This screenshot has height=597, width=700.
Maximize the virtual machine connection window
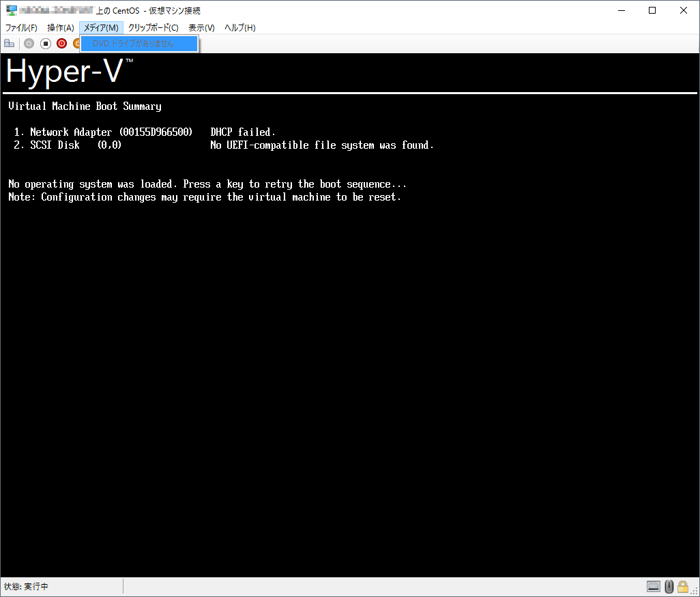652,10
